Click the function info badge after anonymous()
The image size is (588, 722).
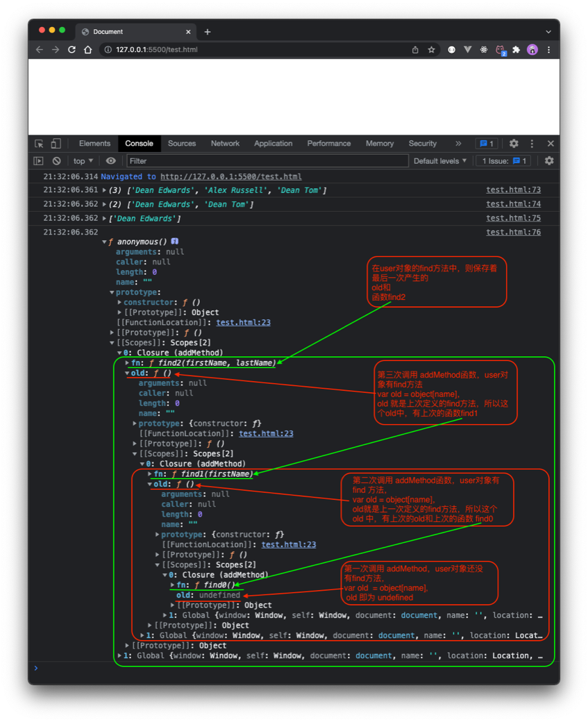[x=174, y=242]
